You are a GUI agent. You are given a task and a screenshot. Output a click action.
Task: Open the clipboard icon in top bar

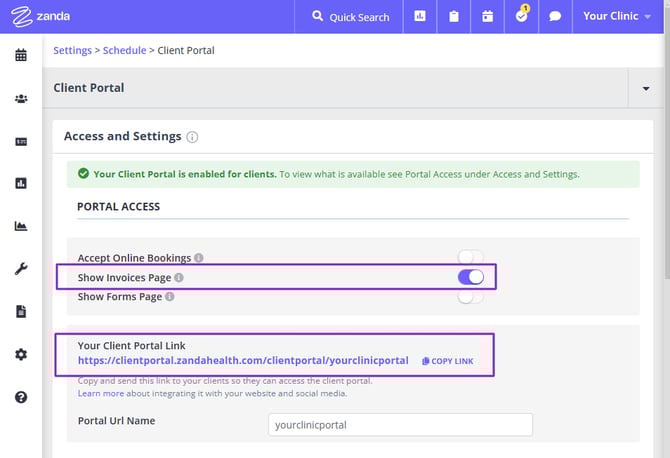[x=454, y=17]
